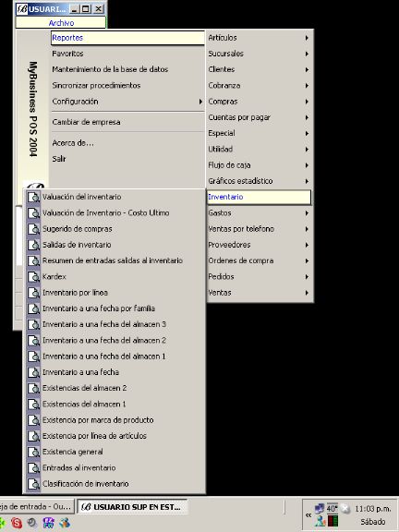Select the highlighted Inventario reports category

pos(259,197)
